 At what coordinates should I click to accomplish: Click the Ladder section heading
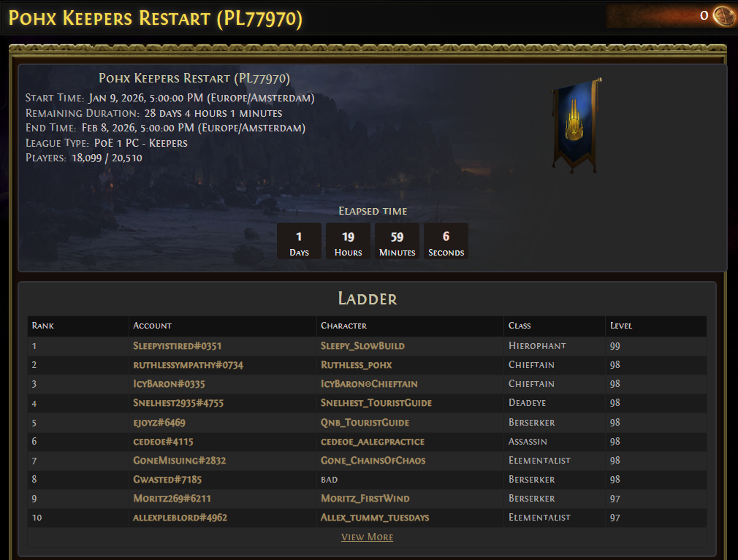click(367, 299)
